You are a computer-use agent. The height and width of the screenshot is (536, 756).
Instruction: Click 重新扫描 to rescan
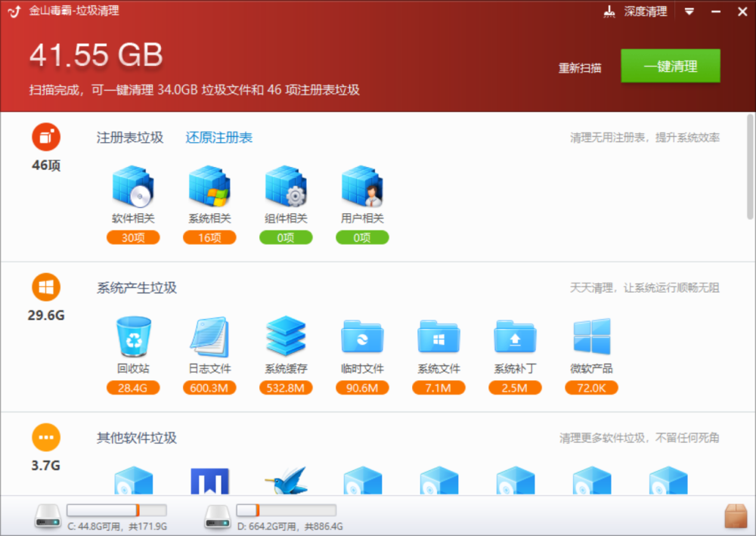(580, 68)
